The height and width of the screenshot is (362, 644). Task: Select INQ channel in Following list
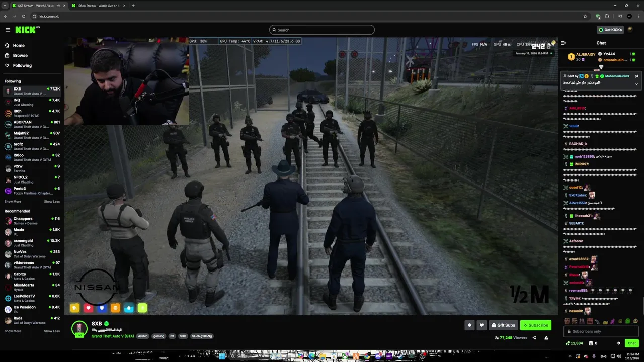pos(32,102)
